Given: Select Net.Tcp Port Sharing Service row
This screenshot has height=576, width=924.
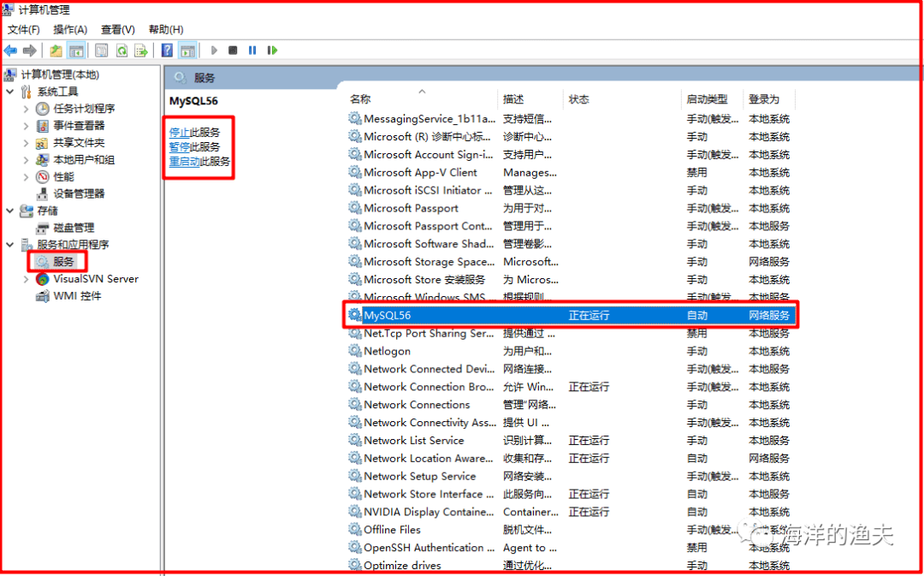Looking at the screenshot, I should [571, 334].
